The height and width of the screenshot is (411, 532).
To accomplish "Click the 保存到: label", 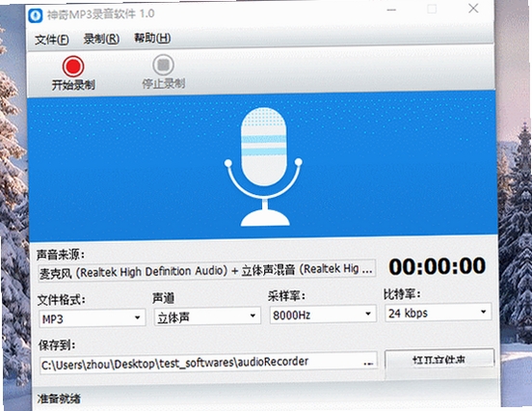I will pyautogui.click(x=57, y=344).
